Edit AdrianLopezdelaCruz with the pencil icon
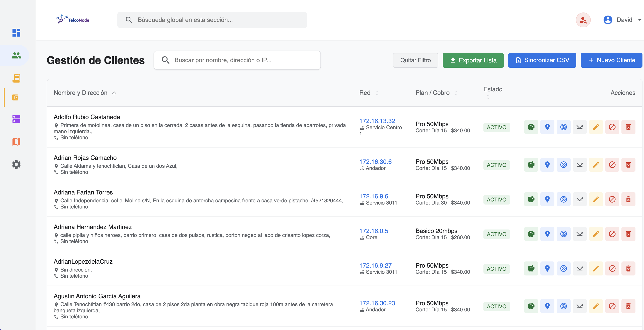644x330 pixels. (x=596, y=268)
